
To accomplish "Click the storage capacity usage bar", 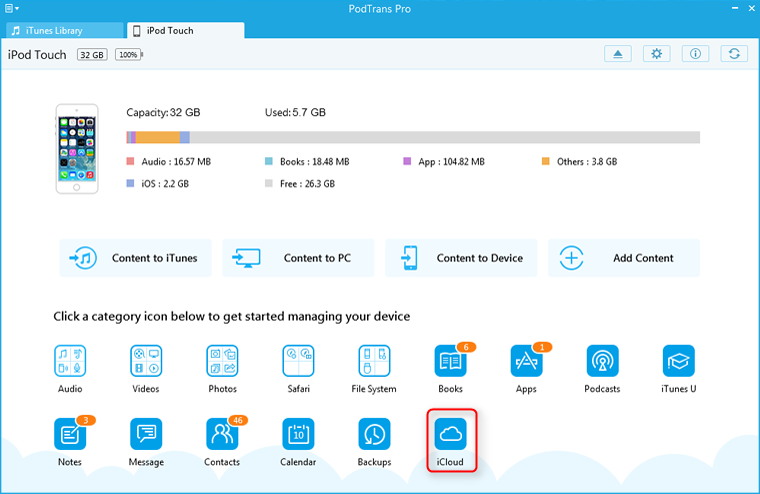I will point(412,138).
